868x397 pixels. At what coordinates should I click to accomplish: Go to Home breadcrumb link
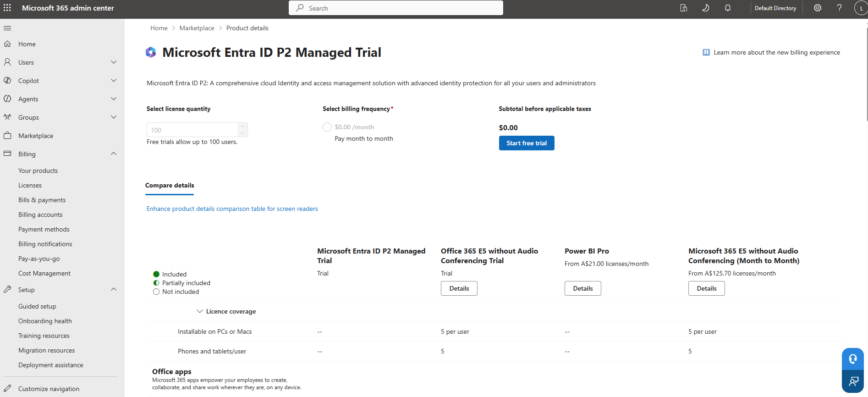click(159, 28)
